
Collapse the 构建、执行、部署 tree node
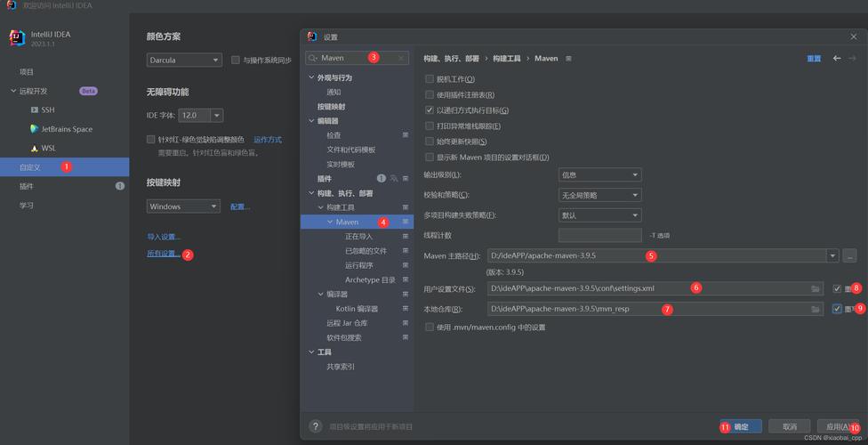[311, 193]
